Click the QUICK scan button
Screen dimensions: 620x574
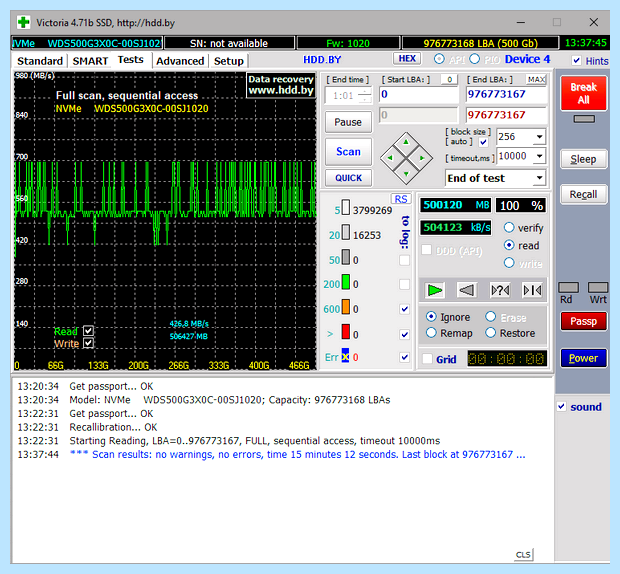pos(348,178)
